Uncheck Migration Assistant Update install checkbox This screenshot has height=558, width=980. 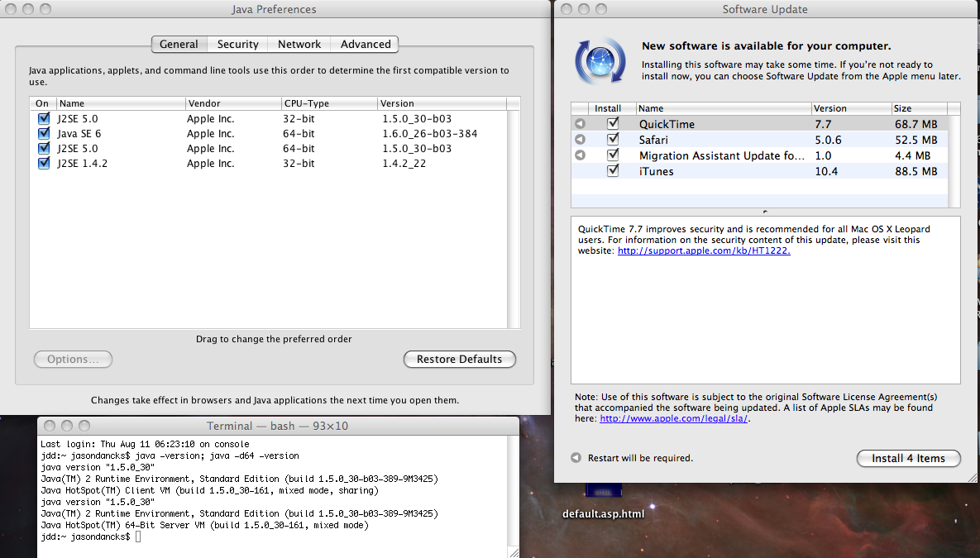tap(613, 155)
